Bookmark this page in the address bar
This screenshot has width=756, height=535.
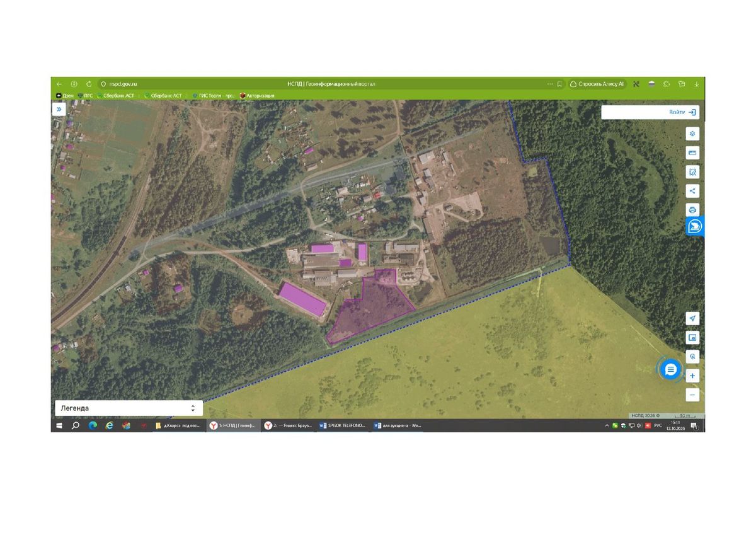559,84
